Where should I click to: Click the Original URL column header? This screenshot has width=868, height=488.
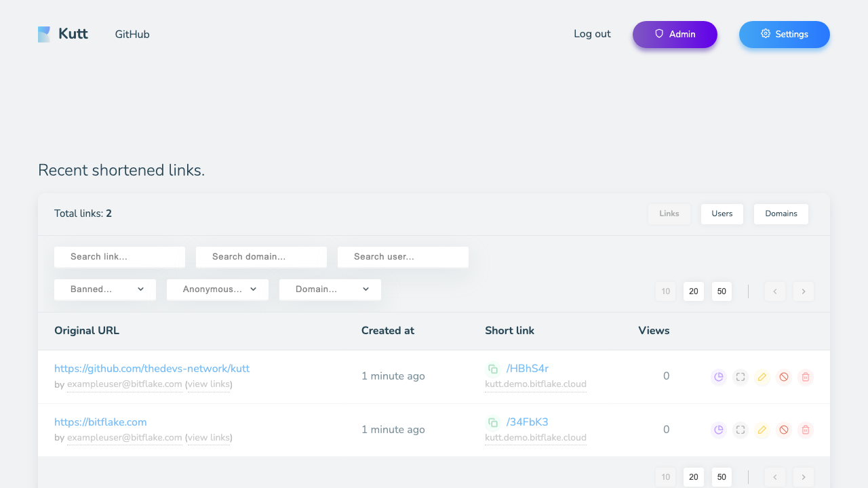point(87,331)
